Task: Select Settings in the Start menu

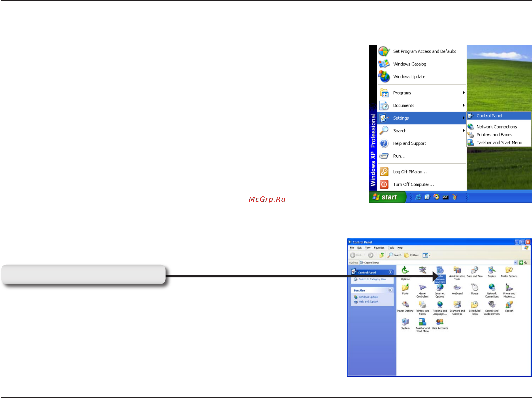Action: [422, 118]
